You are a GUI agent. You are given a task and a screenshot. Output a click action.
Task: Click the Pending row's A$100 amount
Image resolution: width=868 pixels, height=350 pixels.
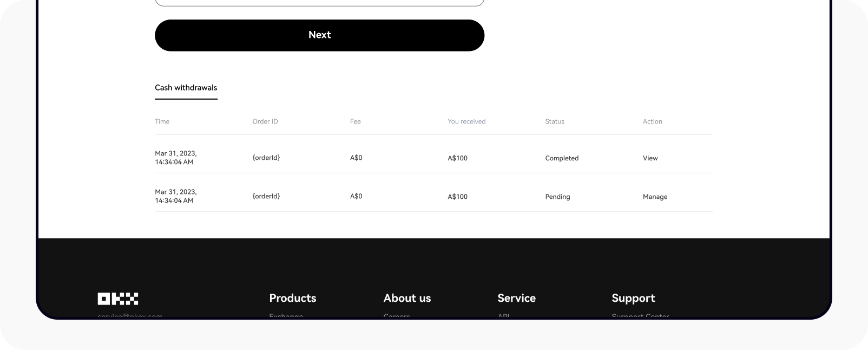pyautogui.click(x=457, y=197)
